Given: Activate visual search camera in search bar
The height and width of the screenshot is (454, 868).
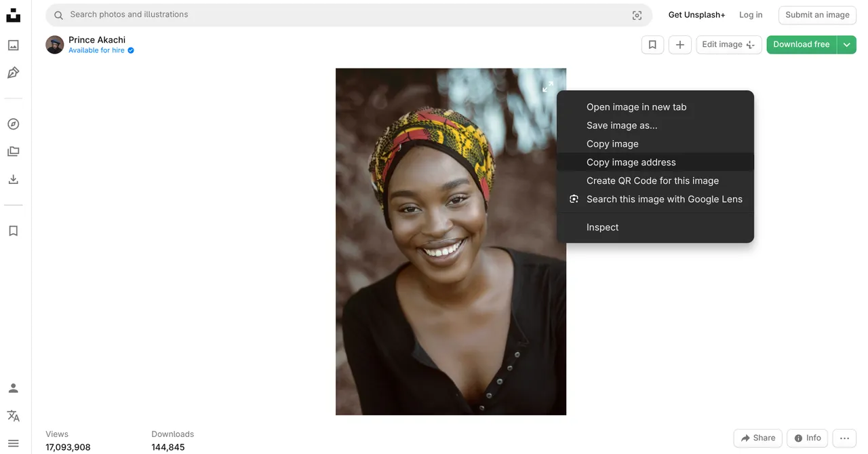Looking at the screenshot, I should tap(637, 14).
